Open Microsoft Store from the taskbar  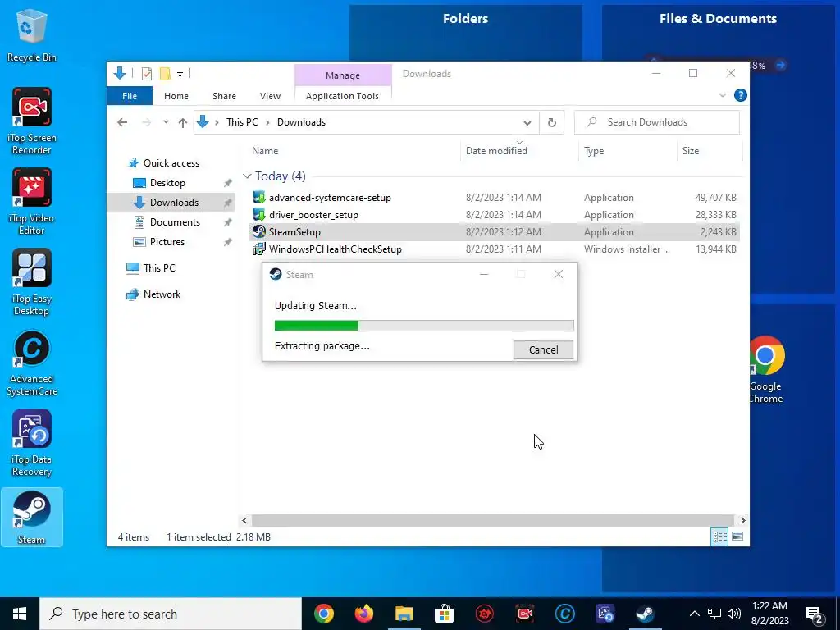[x=444, y=614]
